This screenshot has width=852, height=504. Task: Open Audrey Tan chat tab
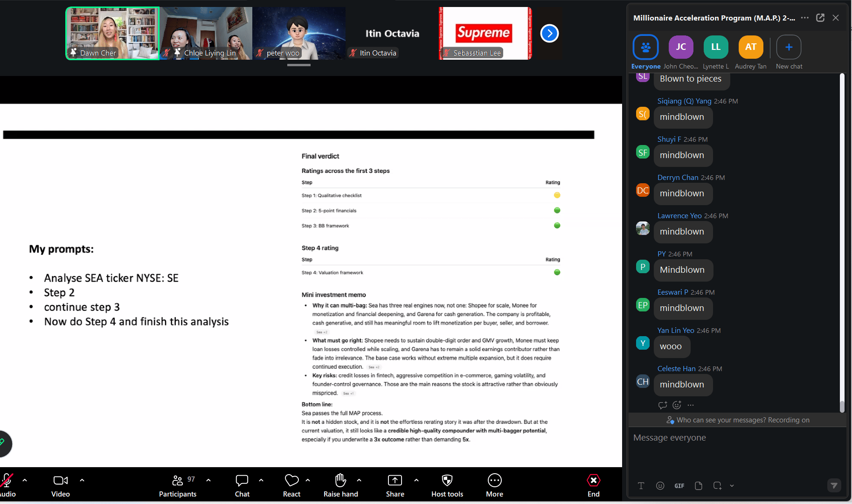751,52
